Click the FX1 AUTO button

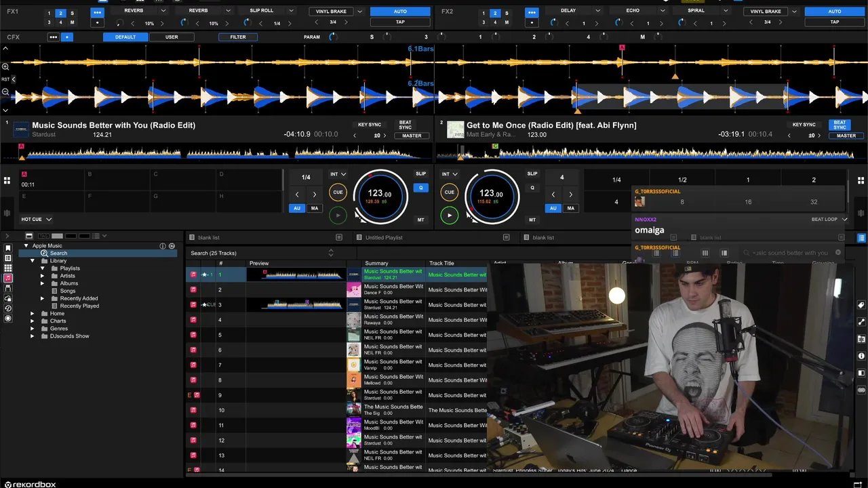400,12
